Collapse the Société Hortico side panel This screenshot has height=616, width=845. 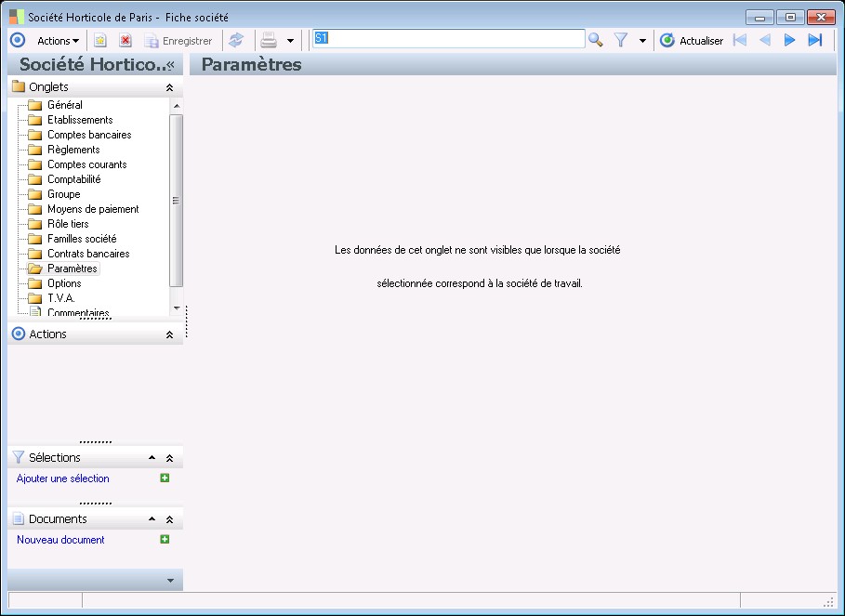tap(171, 65)
